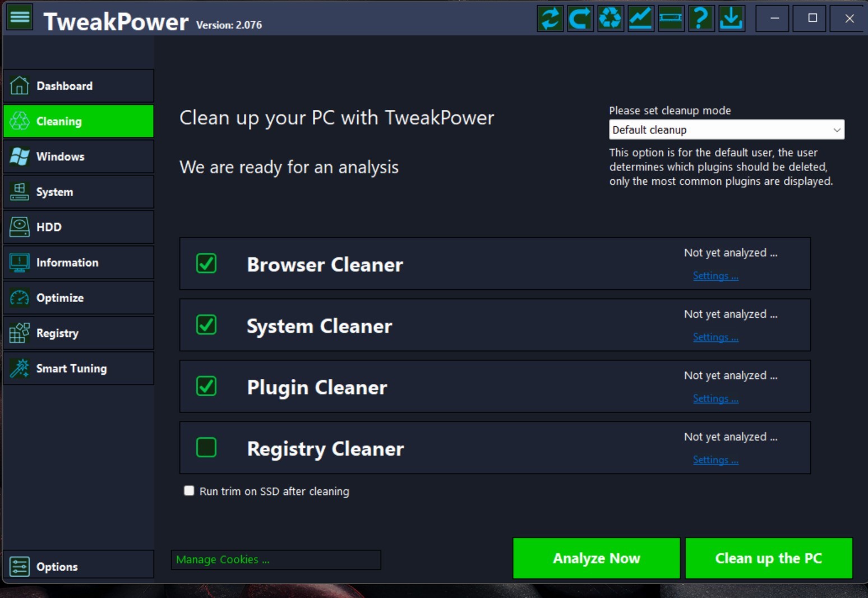This screenshot has width=868, height=598.
Task: Go to the System label in sidebar
Action: (x=55, y=192)
